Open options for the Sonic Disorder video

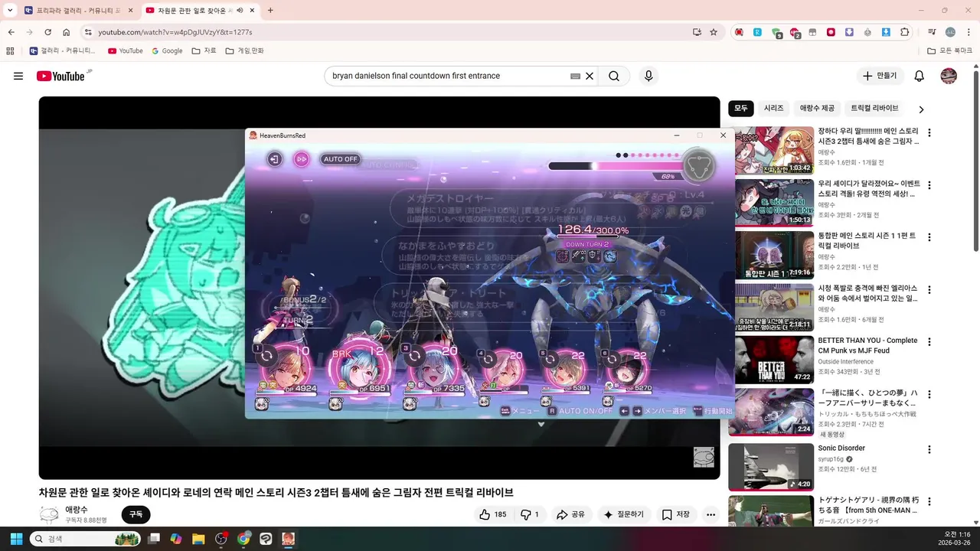click(929, 450)
